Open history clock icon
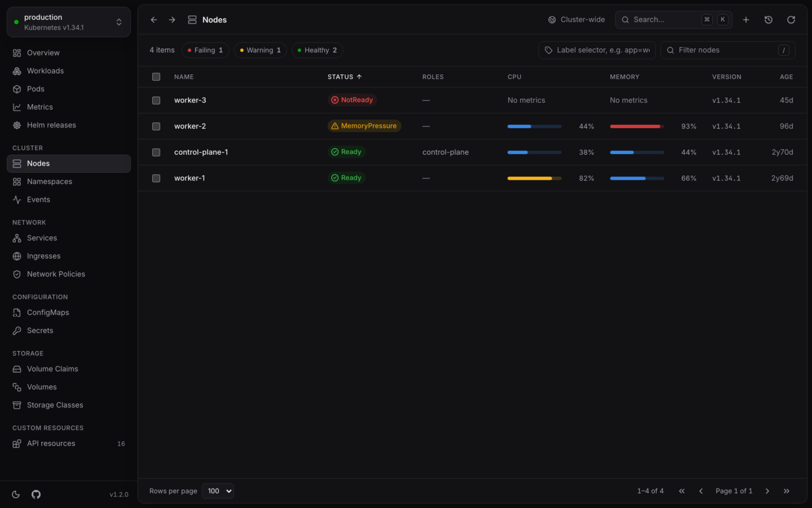This screenshot has height=508, width=812. [x=769, y=20]
